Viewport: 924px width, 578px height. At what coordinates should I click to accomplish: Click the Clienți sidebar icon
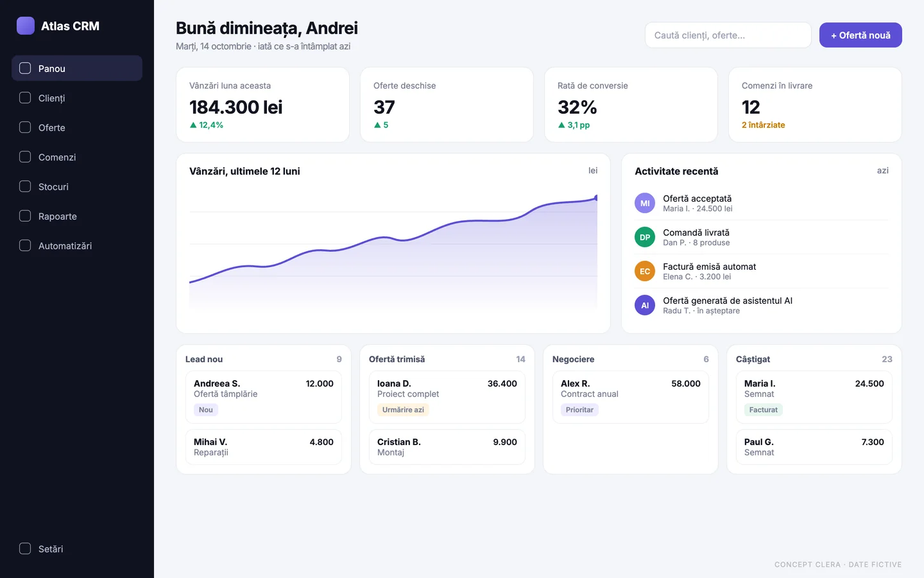25,98
